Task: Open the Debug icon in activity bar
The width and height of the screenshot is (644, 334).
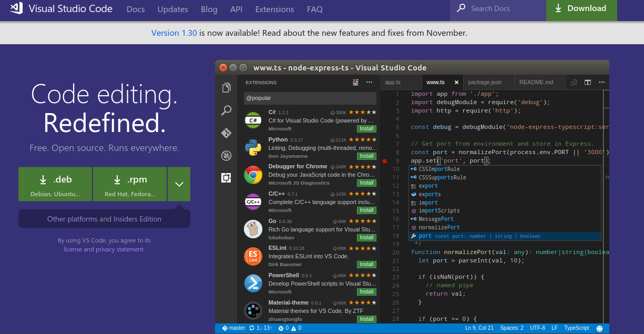Action: pyautogui.click(x=227, y=155)
